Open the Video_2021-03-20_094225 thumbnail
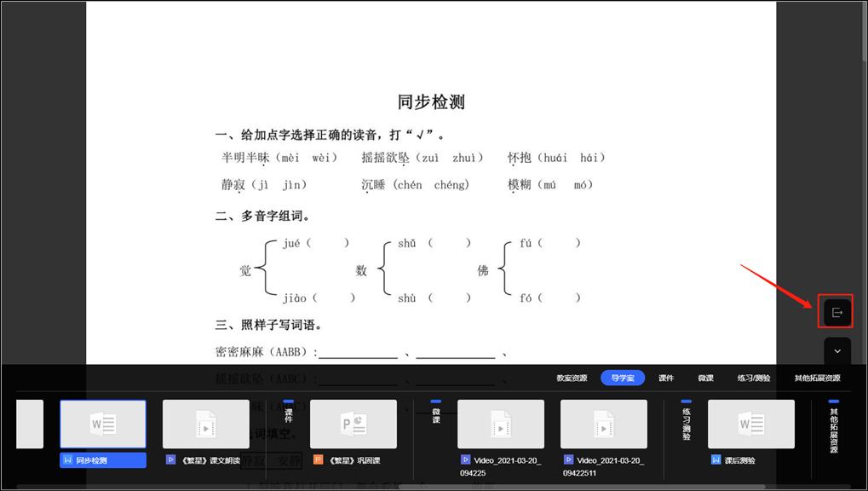Screen dimensions: 868x491 tap(500, 424)
